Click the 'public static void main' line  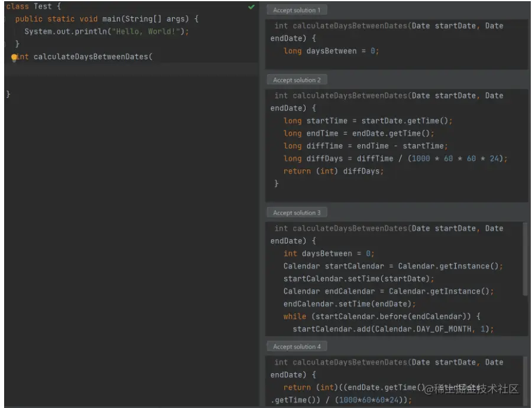click(x=106, y=19)
